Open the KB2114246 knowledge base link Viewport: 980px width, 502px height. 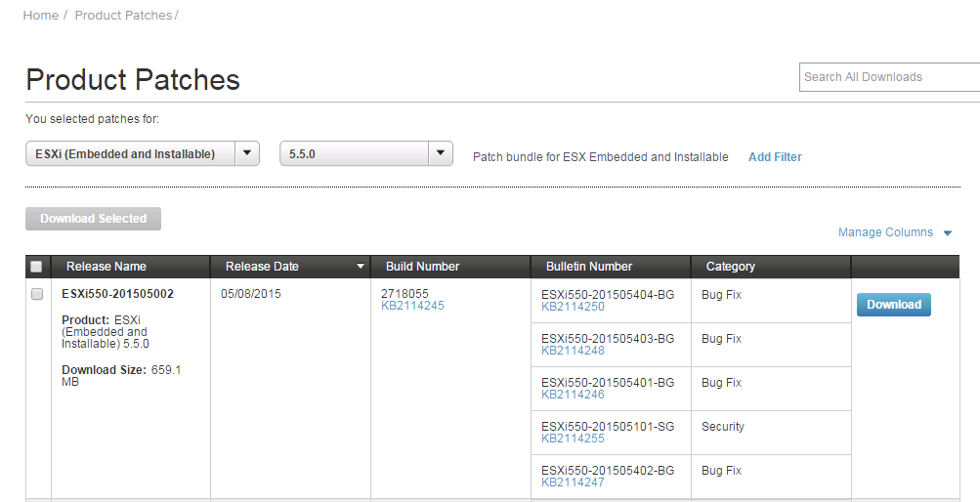(x=574, y=394)
